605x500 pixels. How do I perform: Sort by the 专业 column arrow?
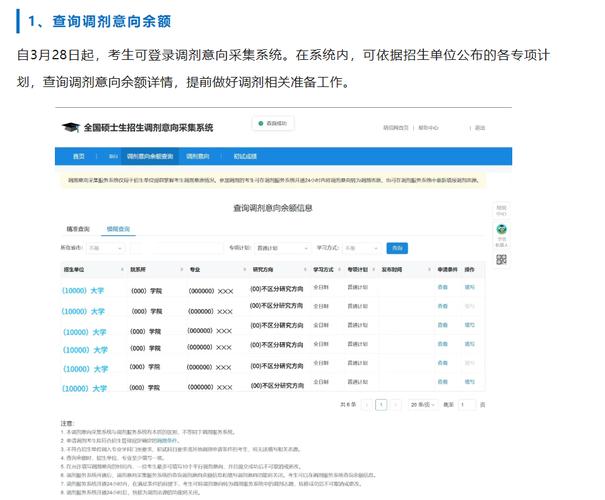click(x=245, y=269)
